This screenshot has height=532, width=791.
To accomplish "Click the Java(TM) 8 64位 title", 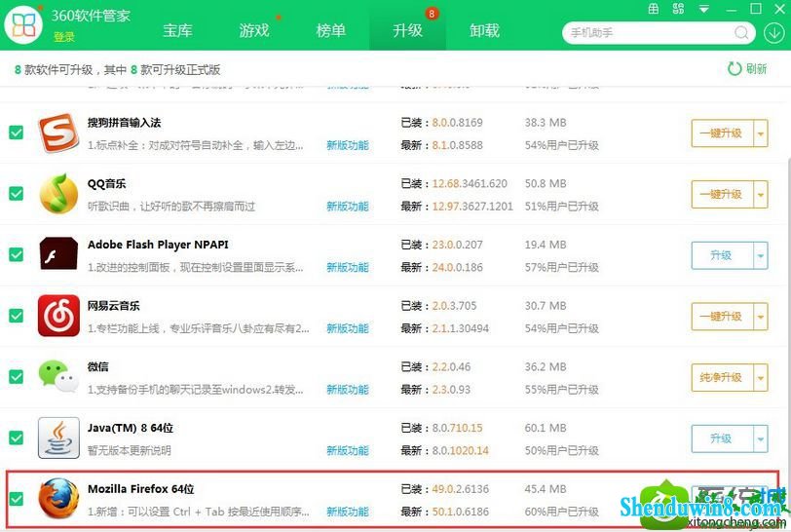I will (131, 428).
